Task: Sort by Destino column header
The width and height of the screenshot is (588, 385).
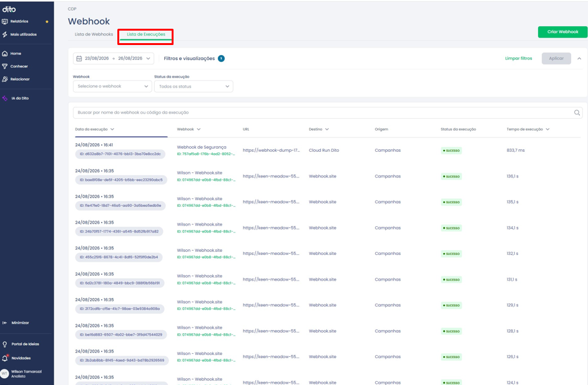Action: [319, 129]
